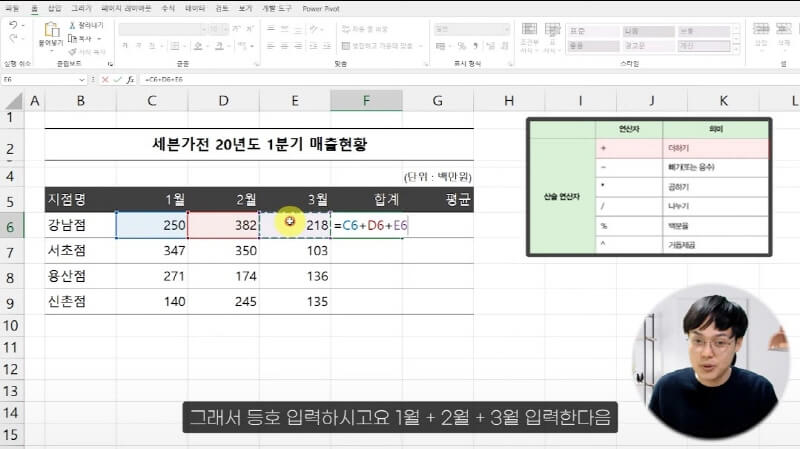Toggle the Wrap Text button
The height and width of the screenshot is (449, 800).
(x=365, y=29)
